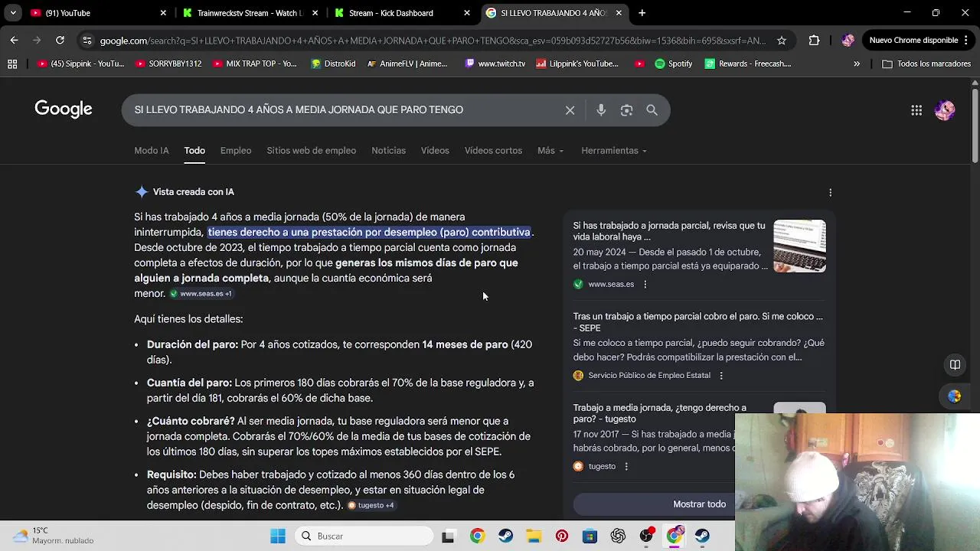Expand the Herramientas dropdown
The image size is (980, 551).
614,151
